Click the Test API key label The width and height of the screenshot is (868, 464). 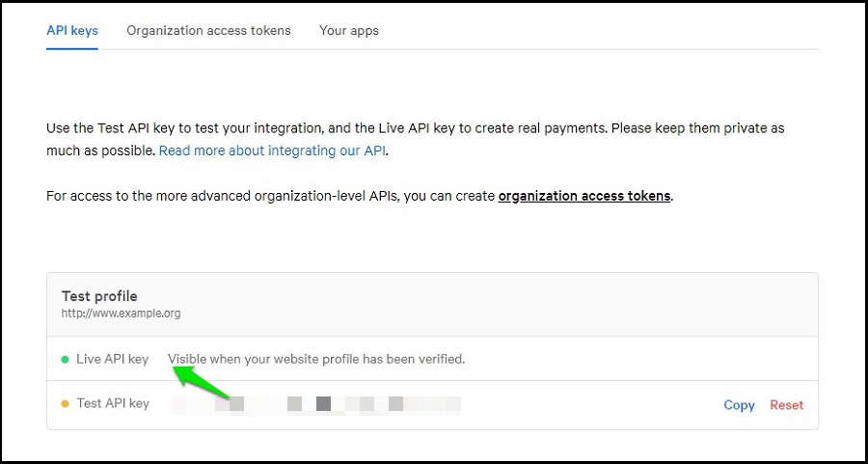(x=113, y=404)
